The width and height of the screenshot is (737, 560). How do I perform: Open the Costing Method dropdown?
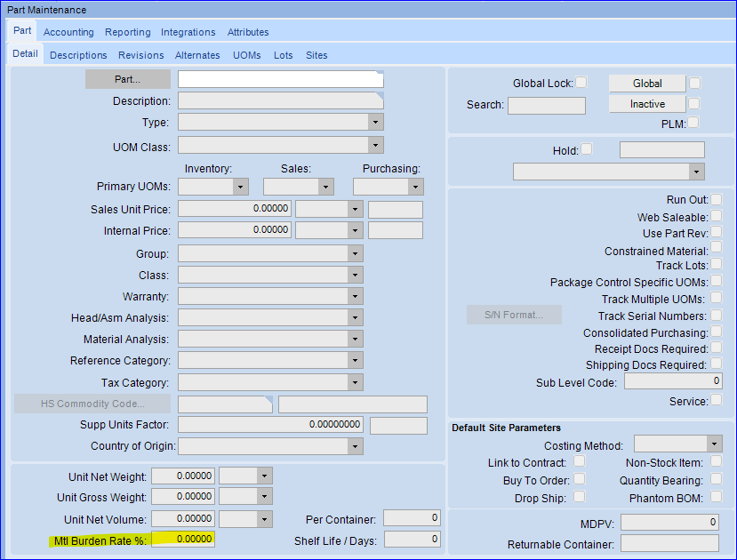pyautogui.click(x=715, y=444)
